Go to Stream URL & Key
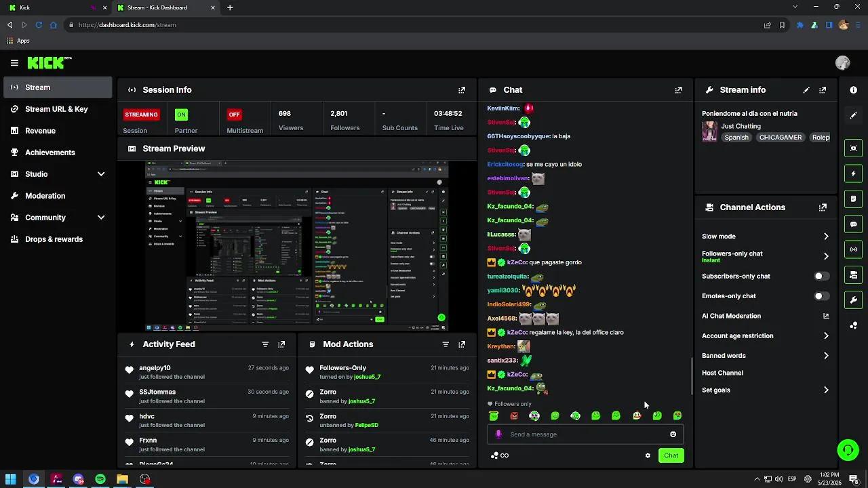This screenshot has height=488, width=868. coord(58,109)
